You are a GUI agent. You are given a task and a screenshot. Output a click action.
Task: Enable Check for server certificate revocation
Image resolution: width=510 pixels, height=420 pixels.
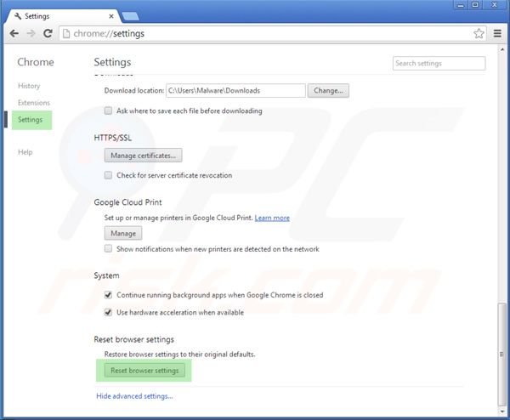coord(108,175)
